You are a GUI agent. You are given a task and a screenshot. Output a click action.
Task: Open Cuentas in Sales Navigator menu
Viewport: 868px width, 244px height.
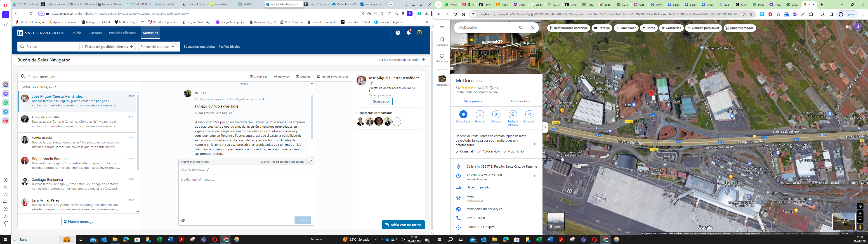(95, 33)
